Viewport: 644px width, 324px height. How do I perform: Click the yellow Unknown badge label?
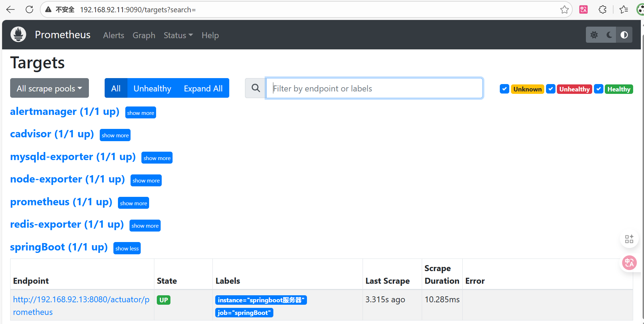point(527,89)
